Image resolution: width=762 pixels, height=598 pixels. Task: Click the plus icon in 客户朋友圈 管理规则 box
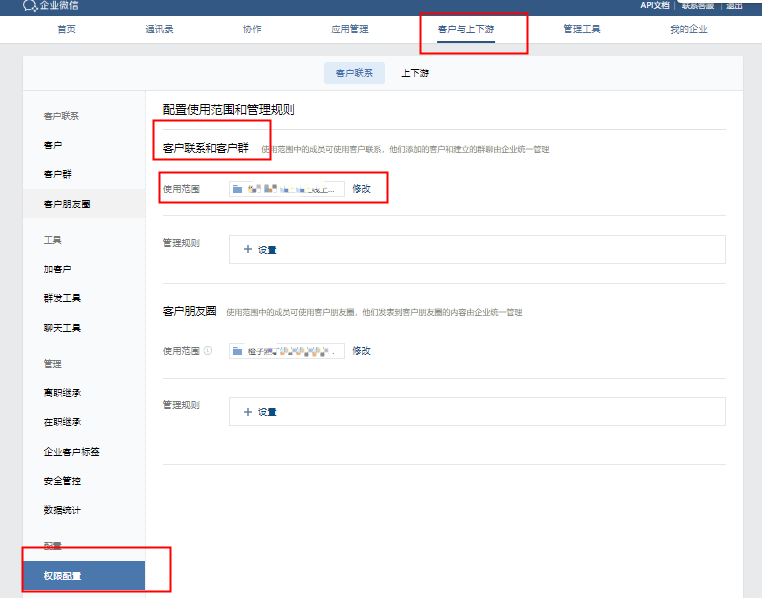248,412
